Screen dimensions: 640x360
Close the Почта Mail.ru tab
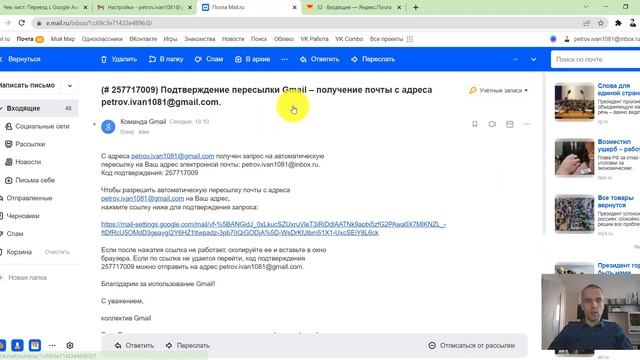click(294, 7)
